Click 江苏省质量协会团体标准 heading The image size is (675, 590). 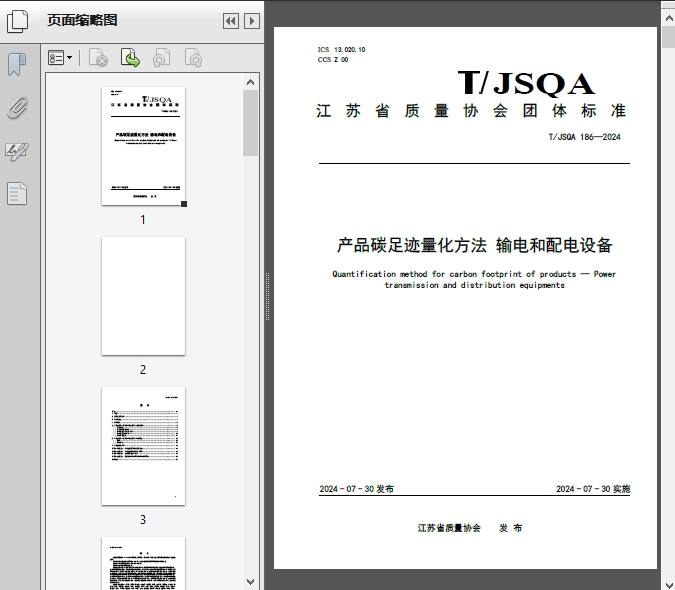(471, 111)
